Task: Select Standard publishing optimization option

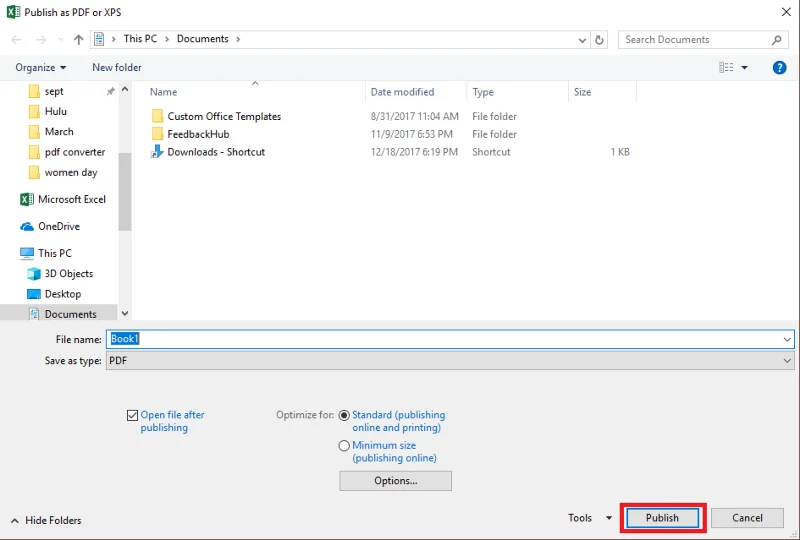Action: coord(345,415)
